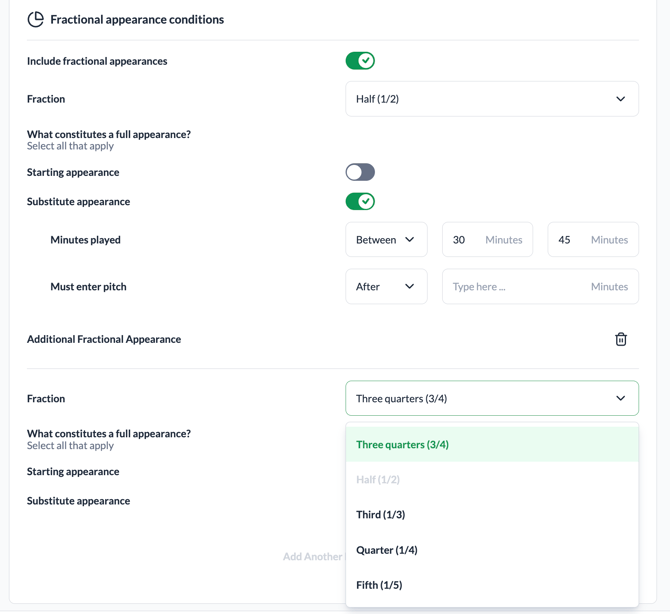Expand the After must enter pitch dropdown

[386, 287]
